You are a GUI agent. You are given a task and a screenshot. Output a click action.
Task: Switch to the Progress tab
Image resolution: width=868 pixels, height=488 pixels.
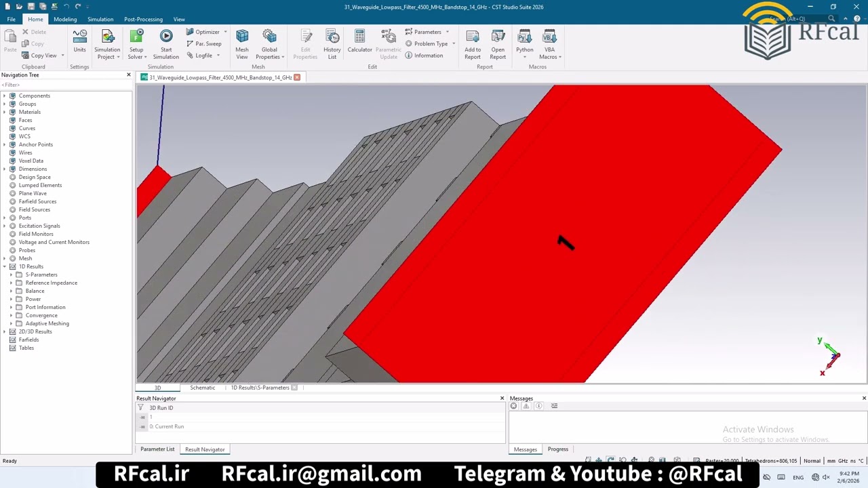[558, 449]
